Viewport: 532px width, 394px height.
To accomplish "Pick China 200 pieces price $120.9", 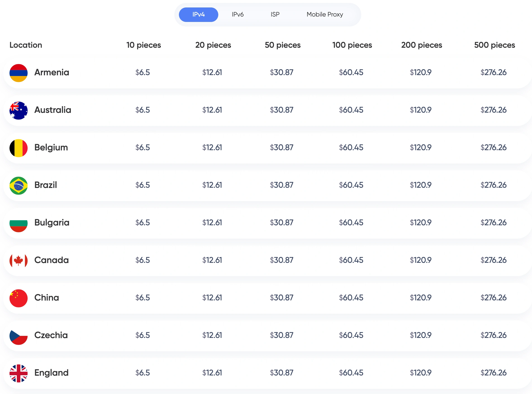I will point(420,297).
